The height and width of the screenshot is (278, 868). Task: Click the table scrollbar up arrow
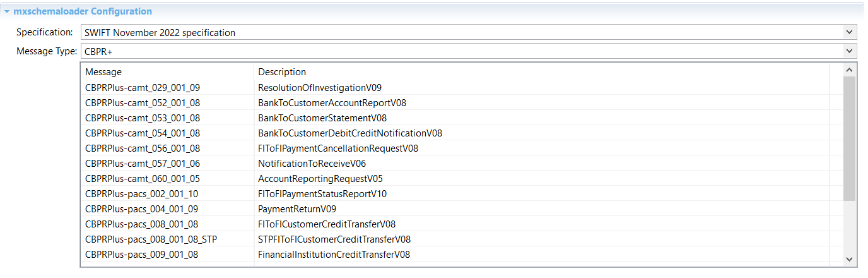click(849, 69)
